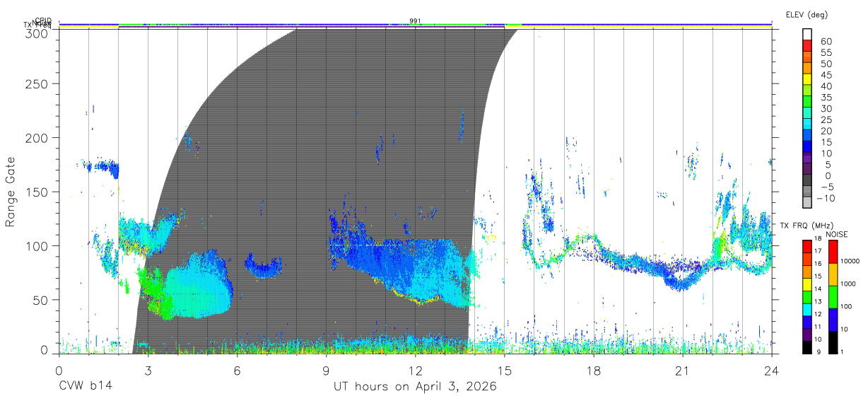The height and width of the screenshot is (401, 868).
Task: Click the red top segment of NOISE bar
Action: (x=833, y=252)
